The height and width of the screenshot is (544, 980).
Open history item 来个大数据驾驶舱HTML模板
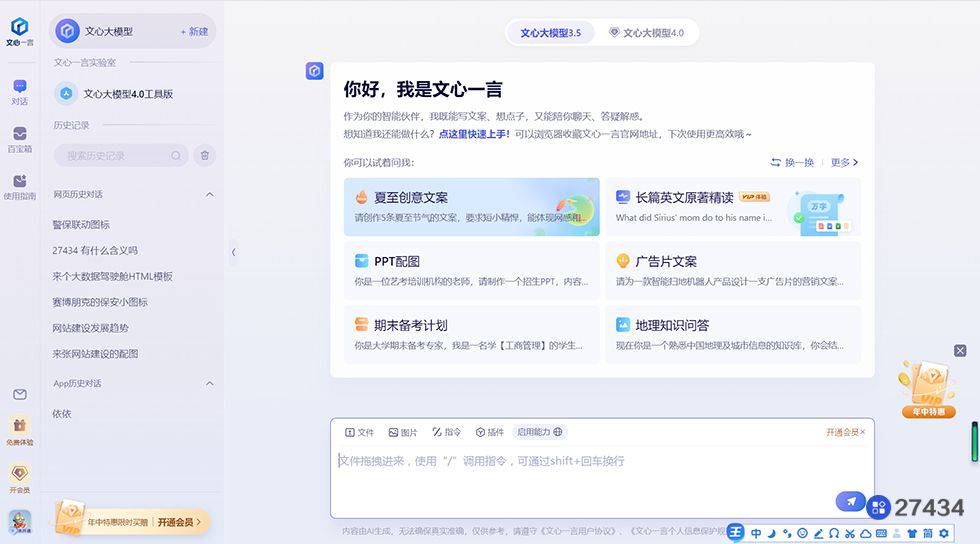[112, 276]
